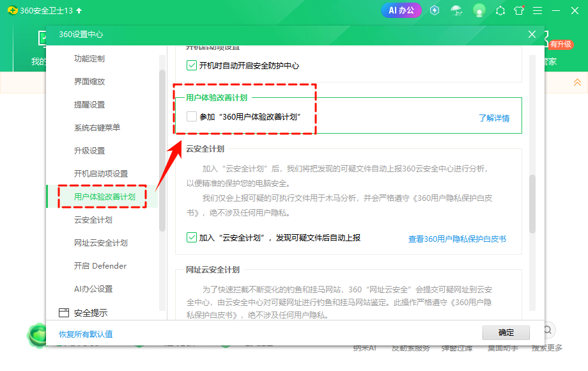View 查看360用户隐私保护白皮书 link
The image size is (588, 371).
pyautogui.click(x=458, y=237)
